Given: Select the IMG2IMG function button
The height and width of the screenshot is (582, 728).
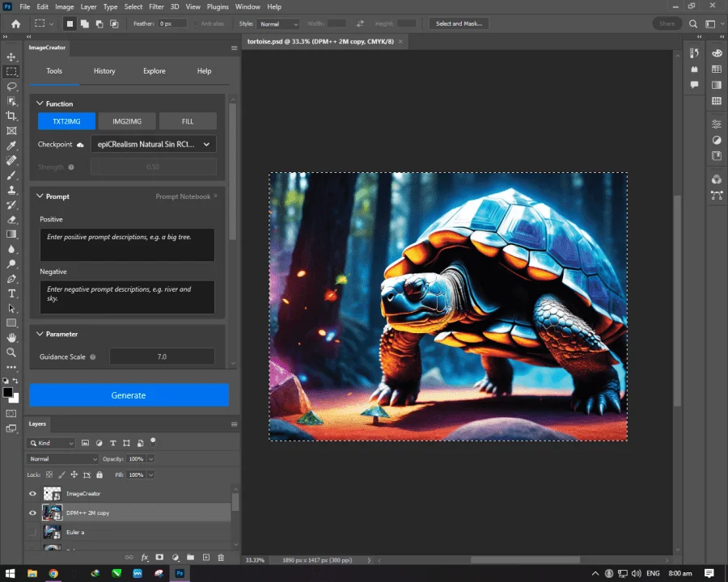Looking at the screenshot, I should (127, 121).
